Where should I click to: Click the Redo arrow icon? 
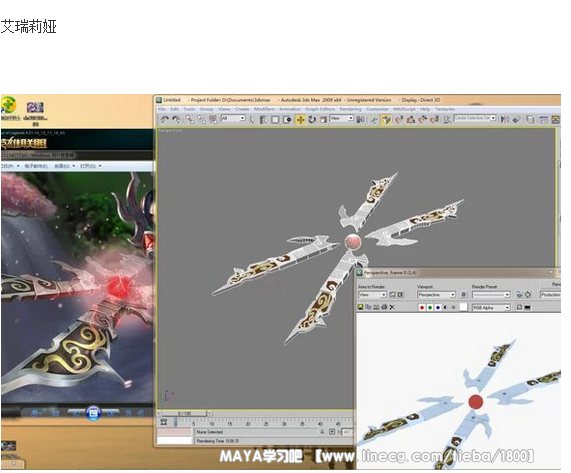[x=176, y=119]
